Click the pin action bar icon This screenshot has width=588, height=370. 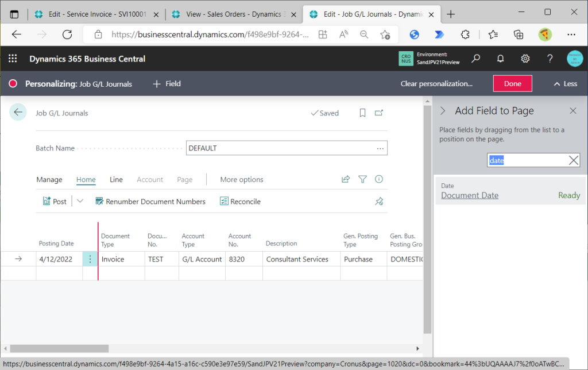(x=379, y=202)
